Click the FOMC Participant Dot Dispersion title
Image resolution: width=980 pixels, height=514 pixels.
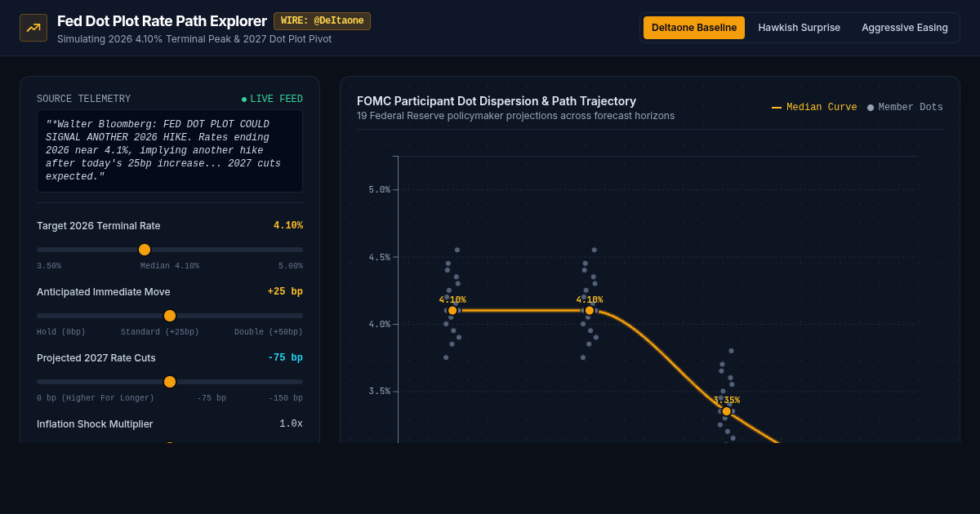click(497, 101)
